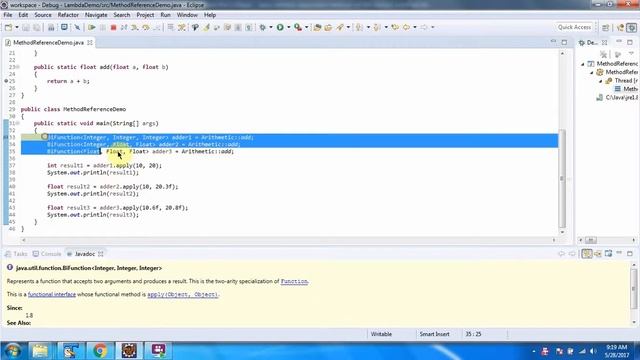Click the breakpoint marker on line 25
640x360 pixels.
(6, 81)
